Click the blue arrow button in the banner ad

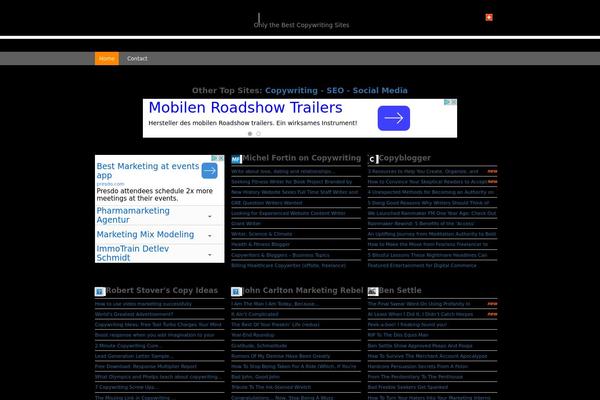click(394, 118)
